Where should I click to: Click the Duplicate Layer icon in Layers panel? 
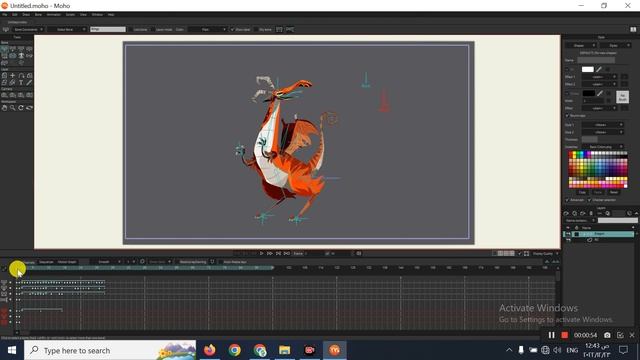574,213
